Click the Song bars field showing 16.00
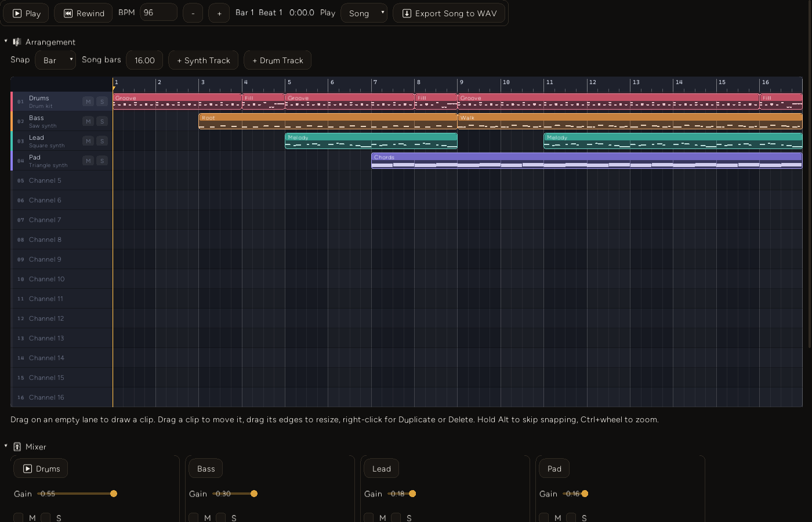Viewport: 812px width, 522px height. click(144, 60)
